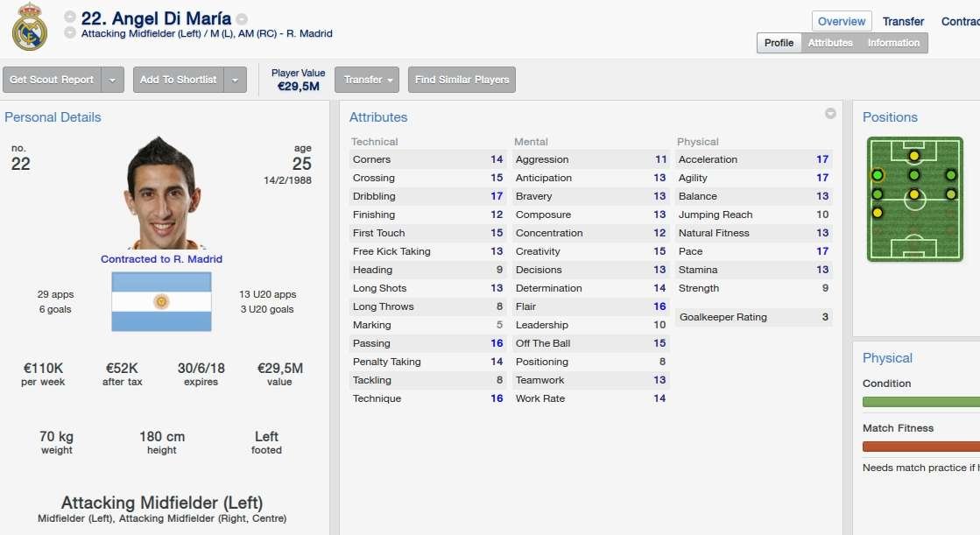The image size is (980, 535).
Task: Click the round arrow button left of player name
Action: 70,18
